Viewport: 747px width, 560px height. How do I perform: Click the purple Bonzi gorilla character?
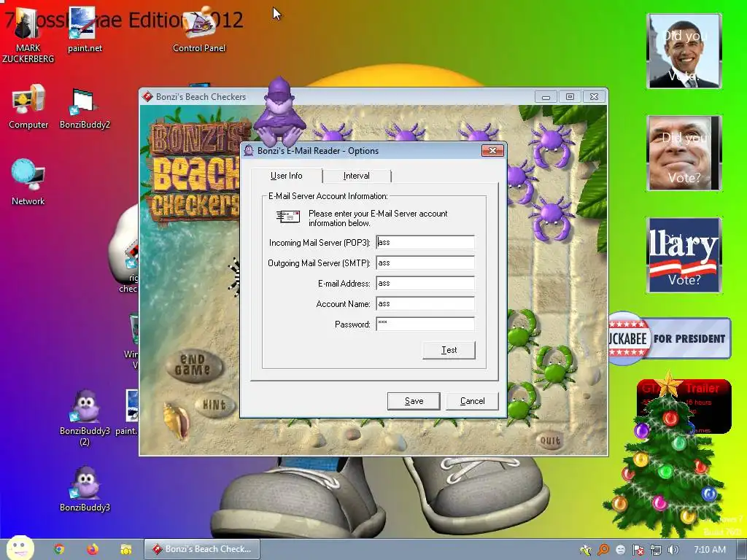pos(279,112)
